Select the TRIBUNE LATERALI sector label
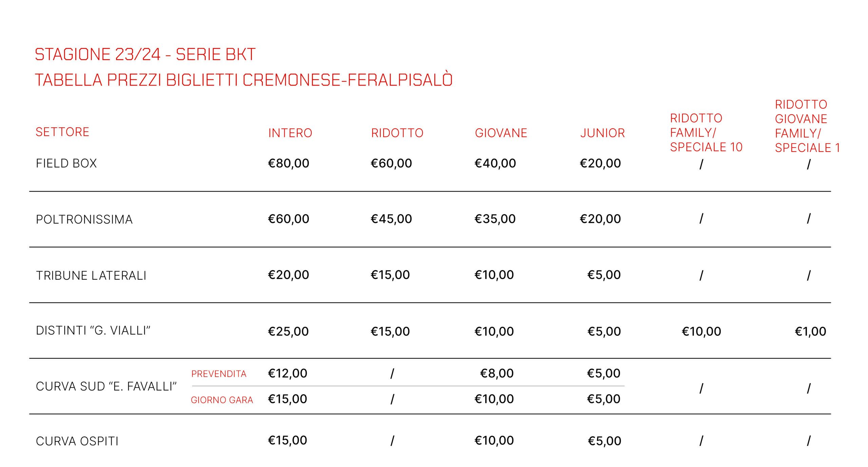868x467 pixels. [91, 275]
